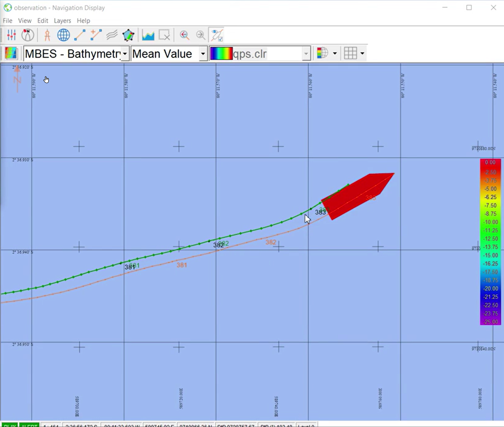Toggle the clear selection box tool
Viewport: 504px width, 427px height.
(164, 35)
